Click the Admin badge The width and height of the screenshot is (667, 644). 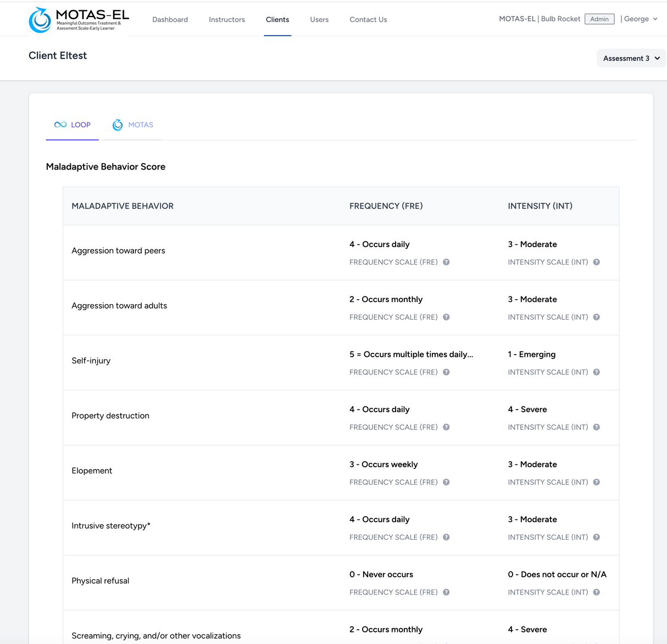[599, 19]
